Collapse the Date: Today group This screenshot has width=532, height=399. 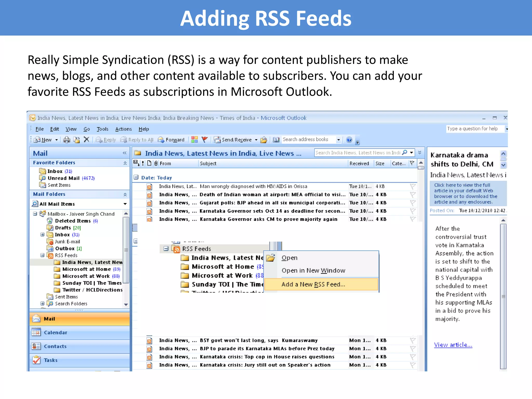tap(136, 177)
